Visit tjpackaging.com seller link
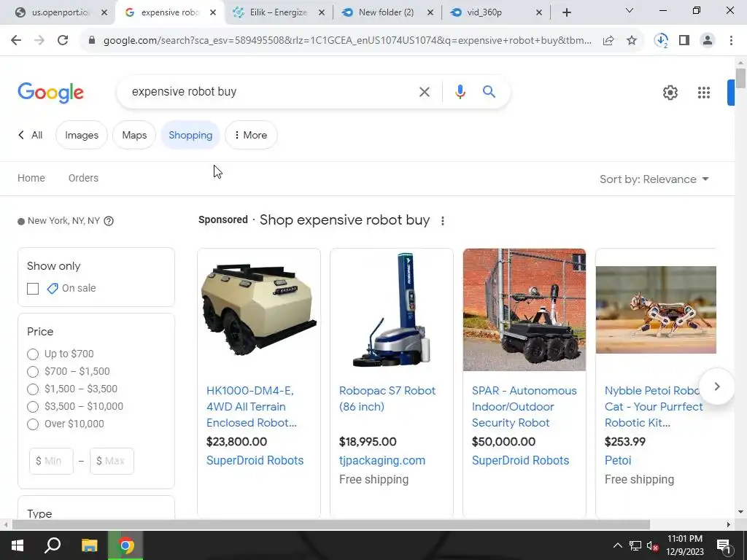The height and width of the screenshot is (560, 747). (x=382, y=461)
